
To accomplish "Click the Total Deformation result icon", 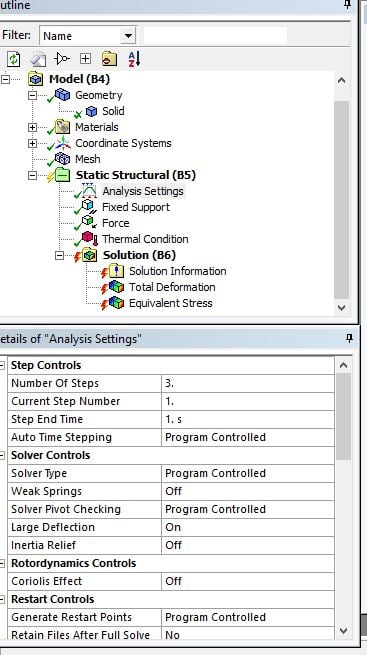I will (x=116, y=287).
